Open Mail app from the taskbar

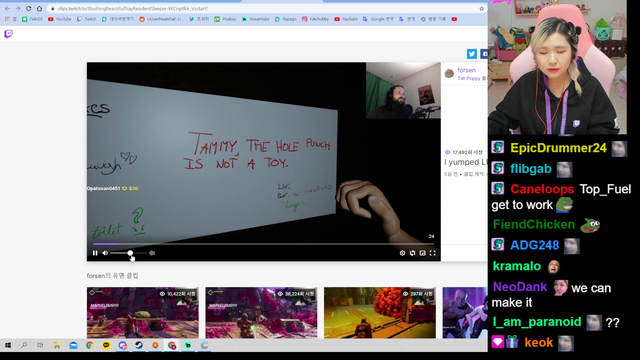[x=73, y=345]
